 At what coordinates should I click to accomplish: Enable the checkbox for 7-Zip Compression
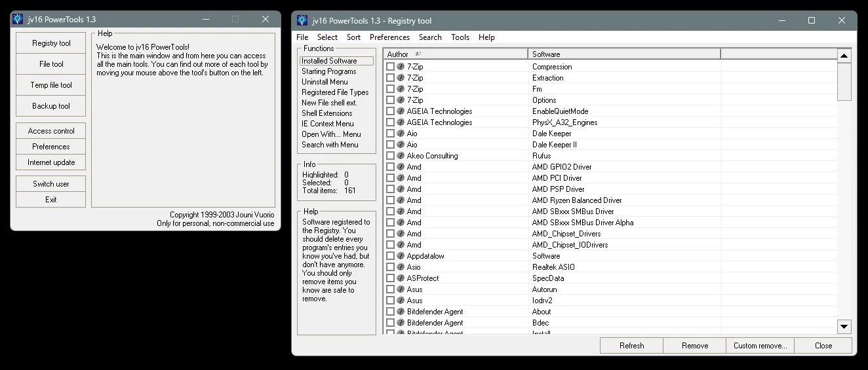click(x=391, y=67)
